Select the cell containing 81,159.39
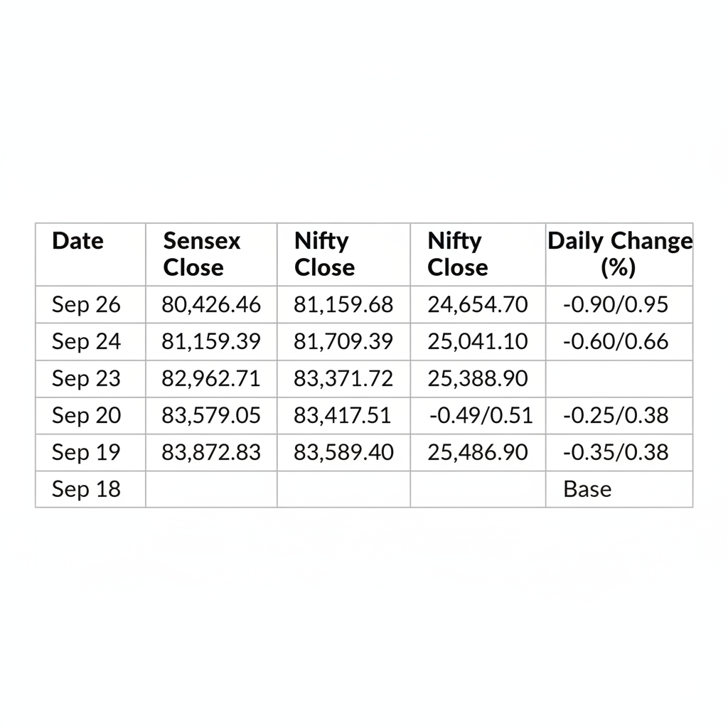 pos(211,342)
